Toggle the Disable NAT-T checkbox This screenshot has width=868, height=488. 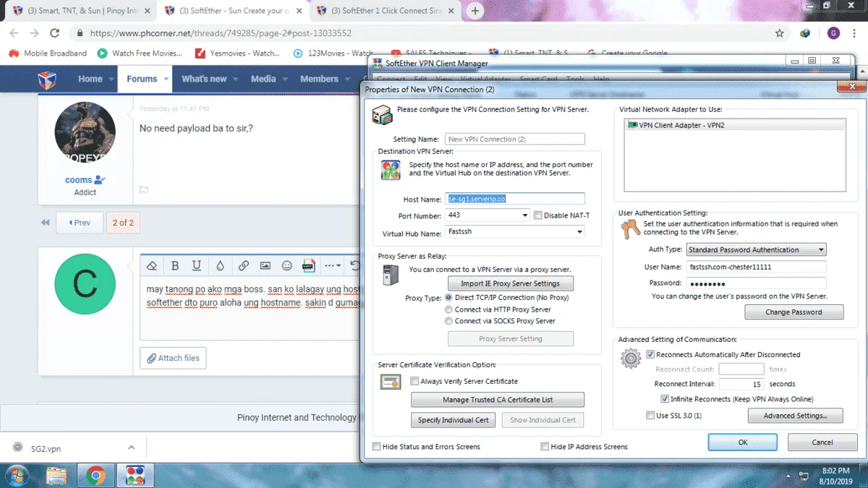click(x=537, y=215)
